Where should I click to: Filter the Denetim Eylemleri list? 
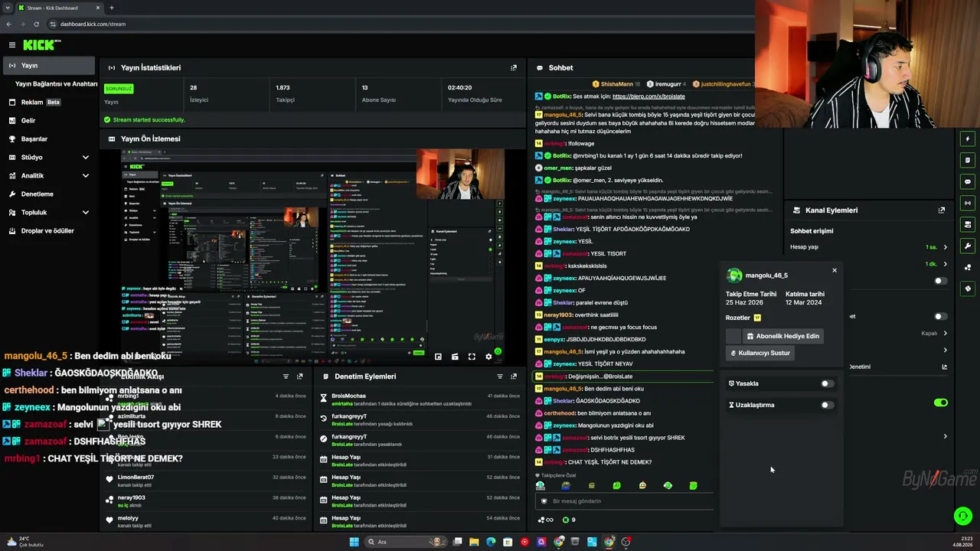pyautogui.click(x=500, y=377)
